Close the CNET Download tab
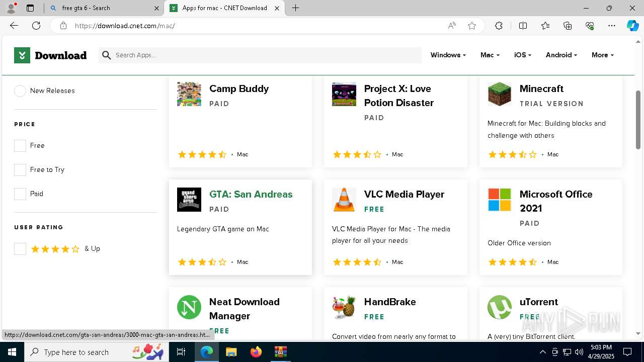The image size is (644, 362). pos(277,8)
